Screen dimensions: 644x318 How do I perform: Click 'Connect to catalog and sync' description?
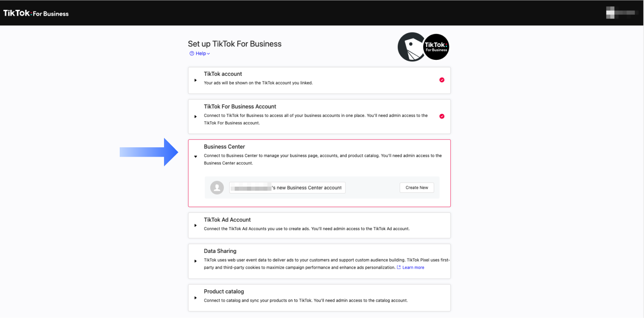point(306,301)
